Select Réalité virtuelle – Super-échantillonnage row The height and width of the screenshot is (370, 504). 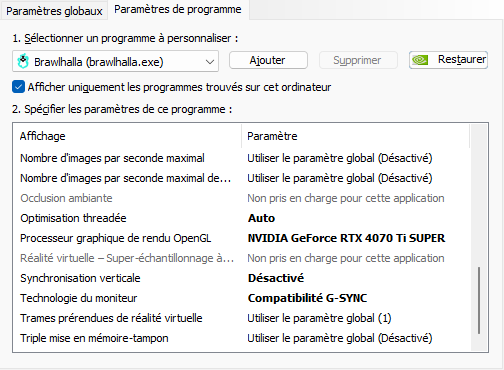pos(242,258)
